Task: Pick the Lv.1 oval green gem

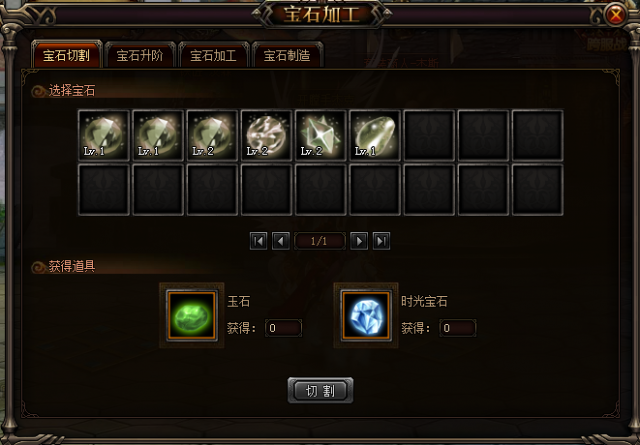Action: (x=375, y=135)
